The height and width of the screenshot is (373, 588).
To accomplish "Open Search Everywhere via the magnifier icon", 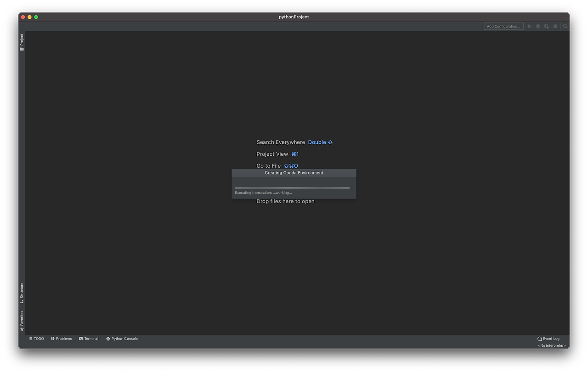I will click(565, 26).
